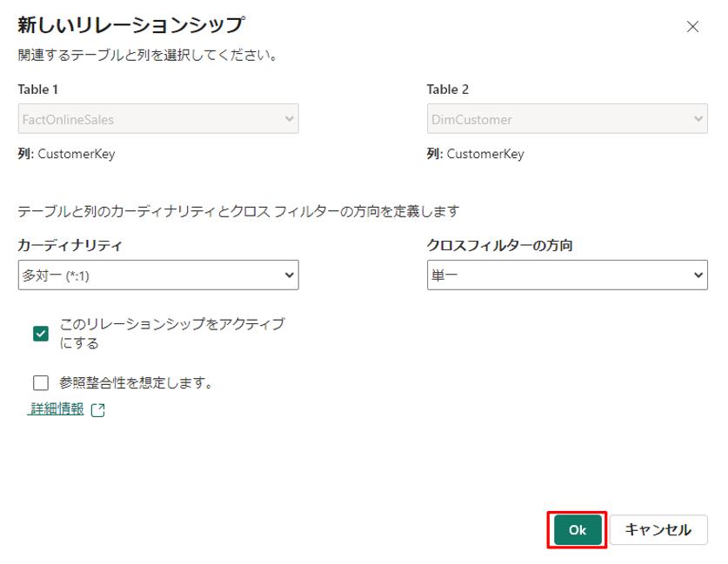Enable the 参照整合性を想定します checkbox
This screenshot has height=564, width=728.
click(x=41, y=382)
